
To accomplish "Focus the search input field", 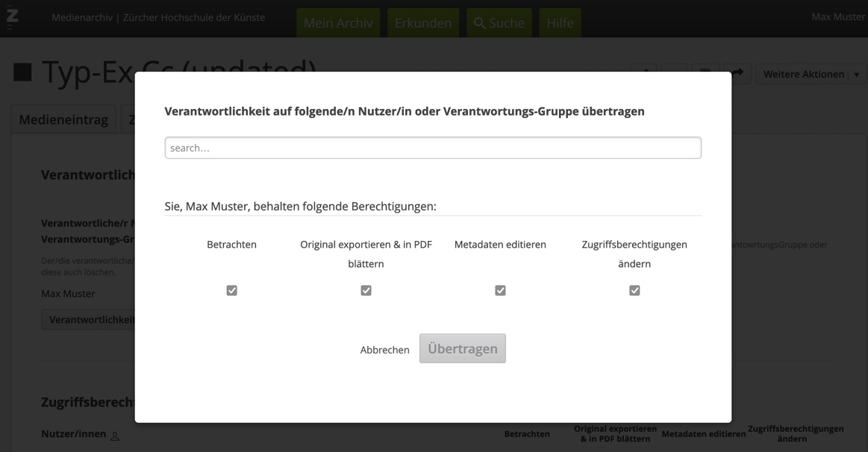I will (x=433, y=148).
